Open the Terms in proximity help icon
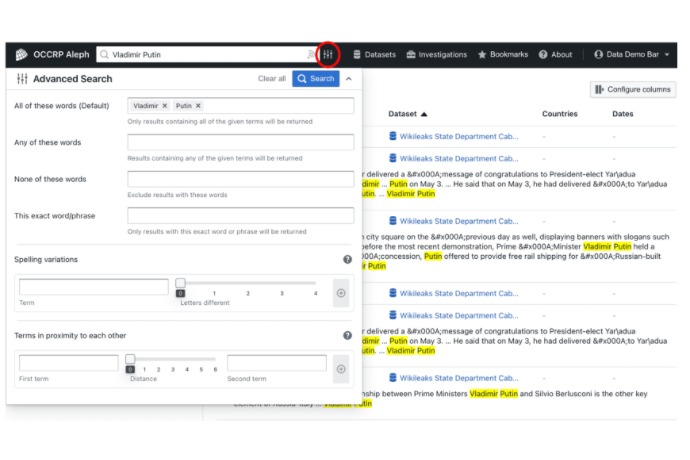The height and width of the screenshot is (460, 690). (347, 335)
